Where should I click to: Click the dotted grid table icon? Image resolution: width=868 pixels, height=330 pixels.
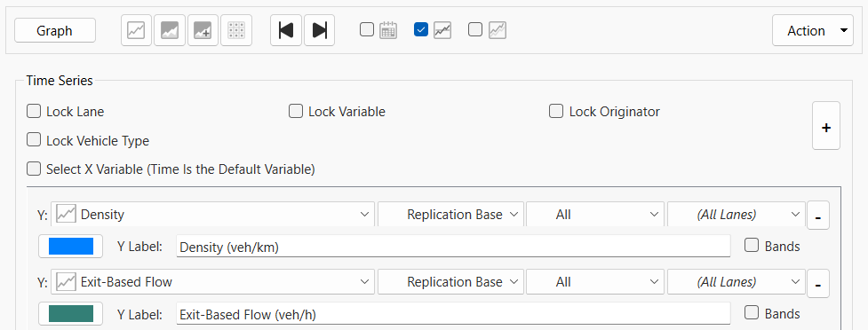click(x=236, y=30)
